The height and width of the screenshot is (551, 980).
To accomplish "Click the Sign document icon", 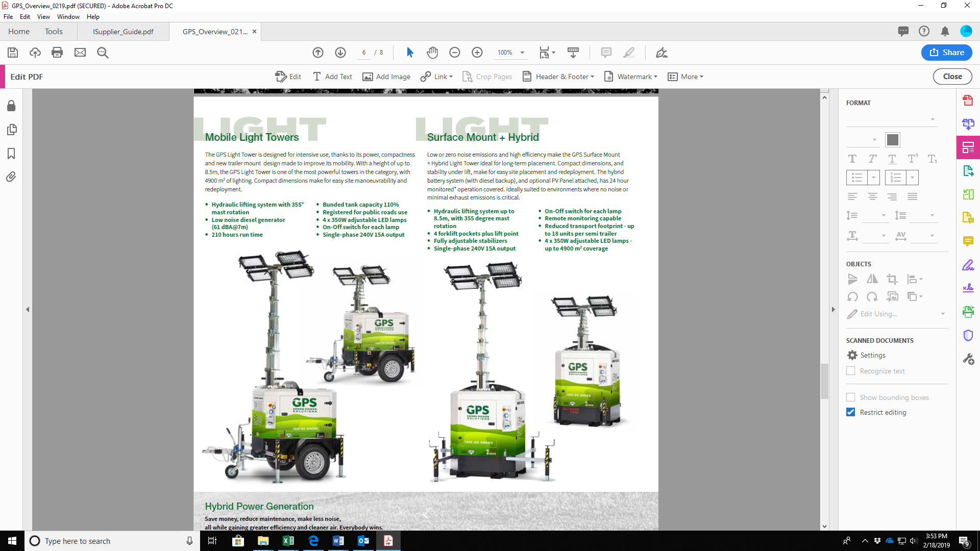I will click(x=661, y=53).
